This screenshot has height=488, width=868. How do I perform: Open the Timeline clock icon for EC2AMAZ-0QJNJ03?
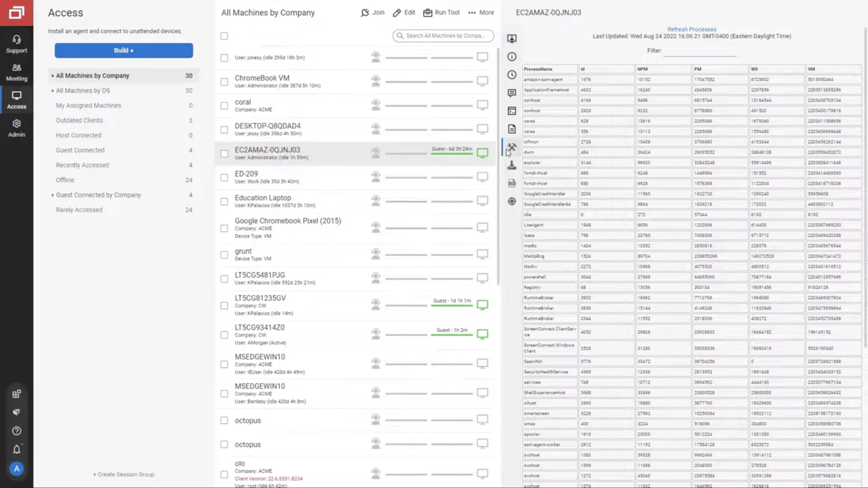click(x=512, y=75)
